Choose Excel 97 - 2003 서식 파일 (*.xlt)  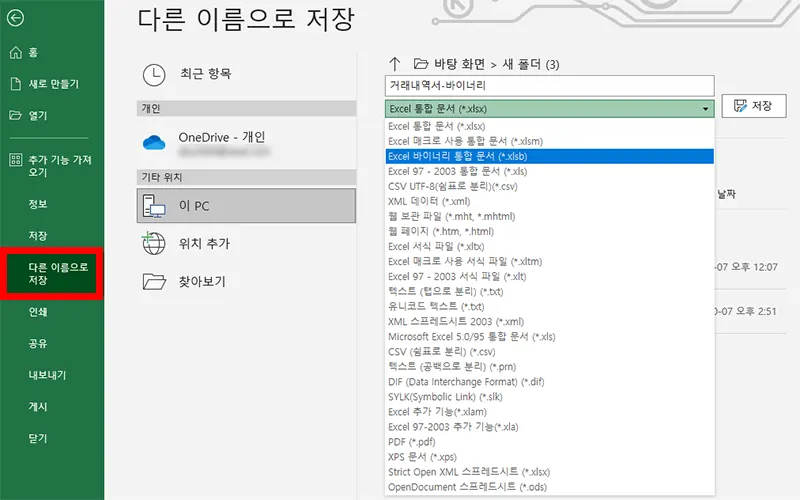tap(549, 277)
